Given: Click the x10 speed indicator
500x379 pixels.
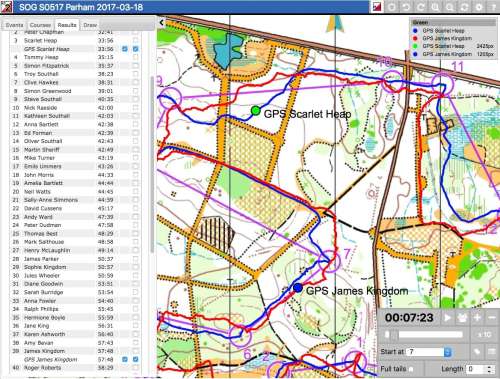Looking at the screenshot, I should [484, 334].
